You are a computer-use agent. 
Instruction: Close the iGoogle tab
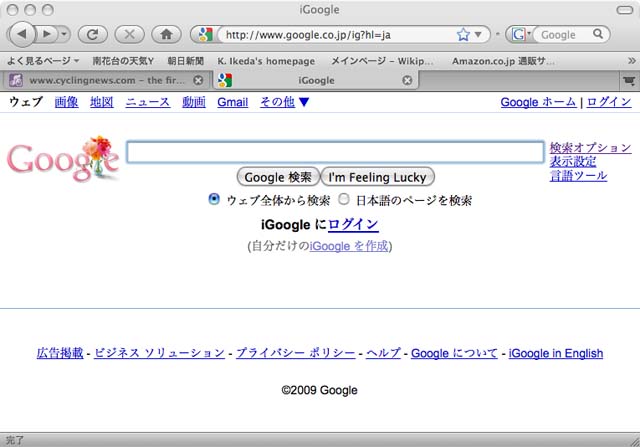coord(407,80)
